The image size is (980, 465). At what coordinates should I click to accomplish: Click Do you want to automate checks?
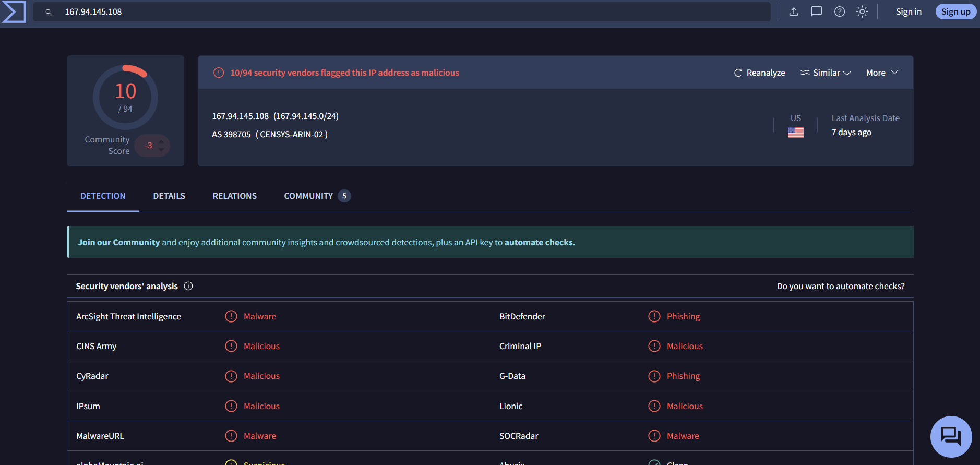click(841, 286)
